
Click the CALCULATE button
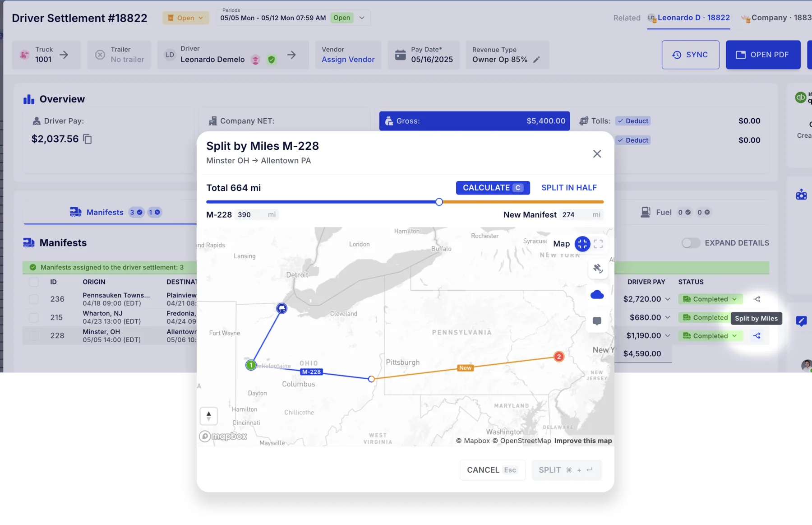point(493,188)
